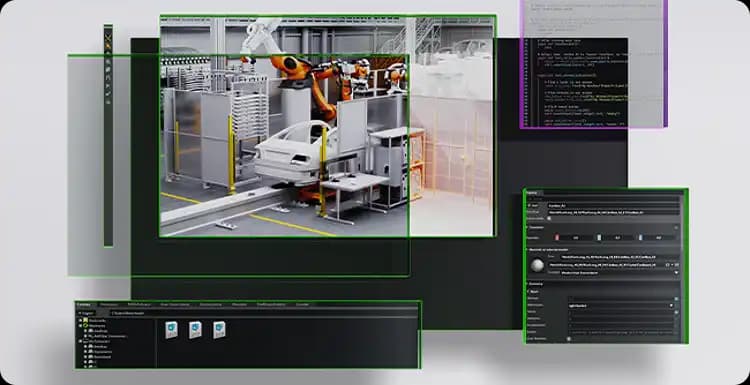Click the path field in the Content browser
Image resolution: width=750 pixels, height=385 pixels.
click(x=264, y=313)
